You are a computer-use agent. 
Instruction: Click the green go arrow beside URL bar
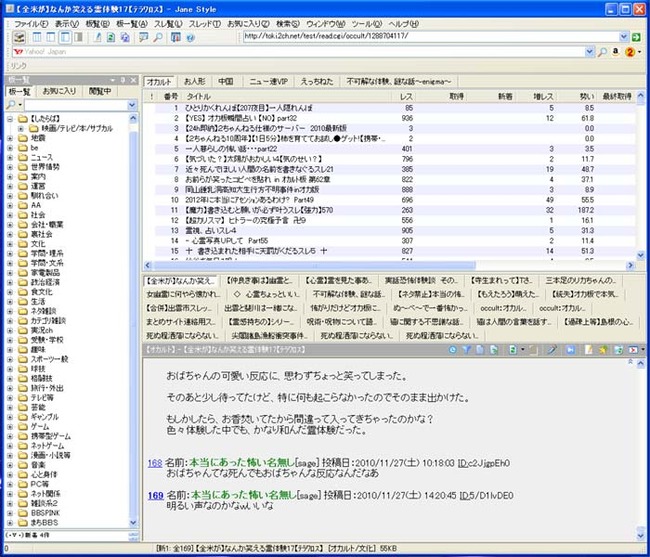636,37
